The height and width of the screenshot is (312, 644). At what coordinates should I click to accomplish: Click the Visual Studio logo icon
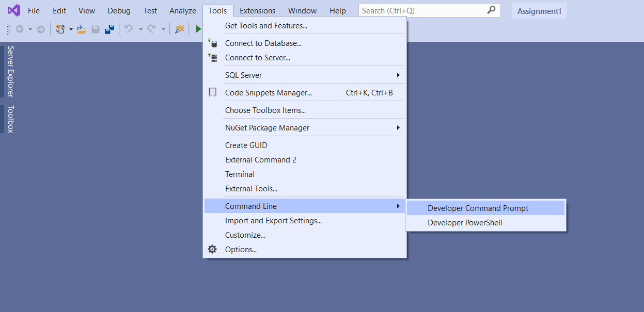pos(13,10)
